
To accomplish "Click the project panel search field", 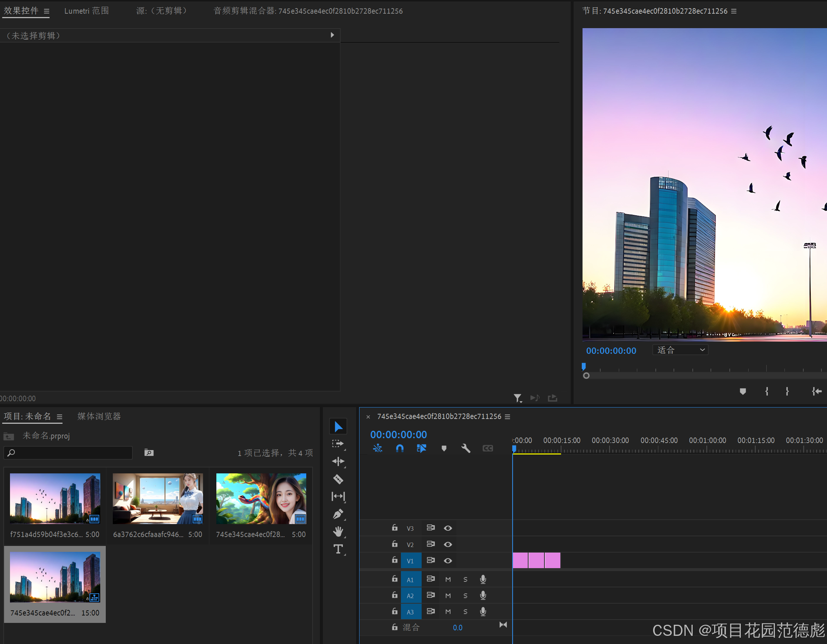I will coord(72,453).
